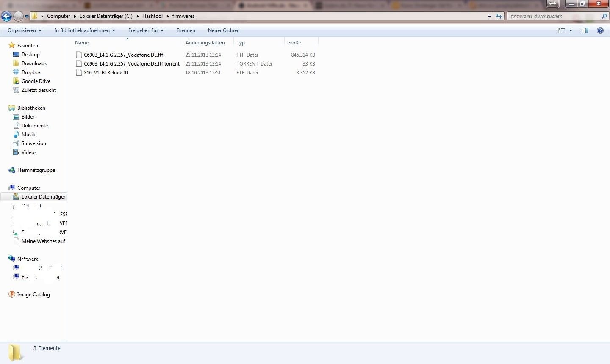This screenshot has height=364, width=610.
Task: Click the large folder icon in details pane
Action: tap(16, 352)
